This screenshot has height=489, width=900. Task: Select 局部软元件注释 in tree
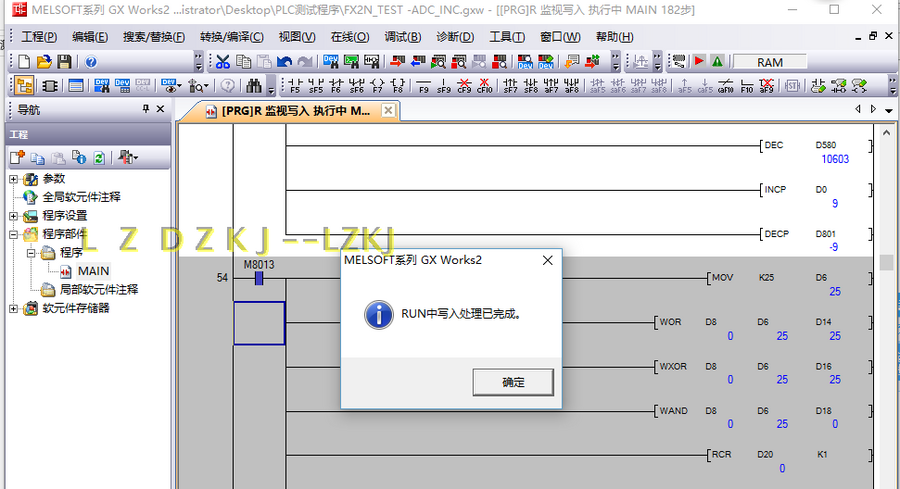pos(99,289)
